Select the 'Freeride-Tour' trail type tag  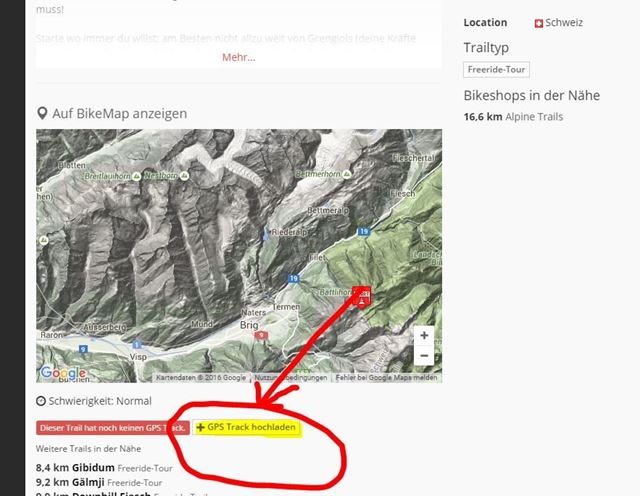click(497, 70)
